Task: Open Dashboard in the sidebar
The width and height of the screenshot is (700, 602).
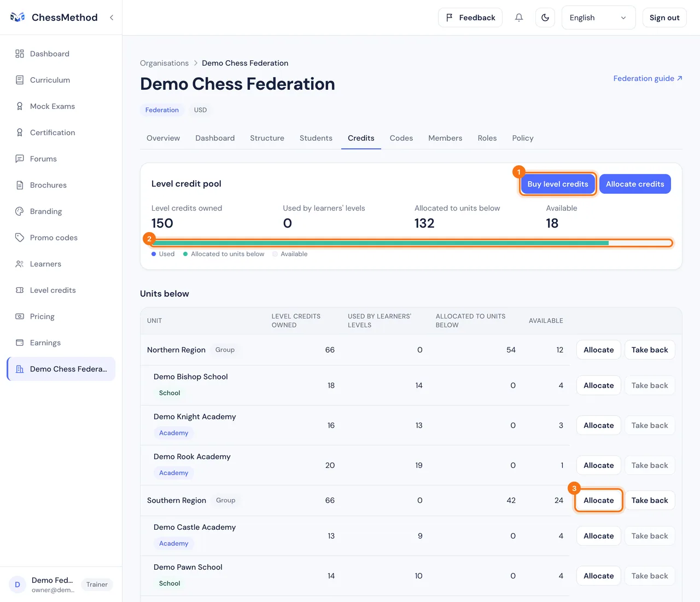Action: pyautogui.click(x=61, y=54)
